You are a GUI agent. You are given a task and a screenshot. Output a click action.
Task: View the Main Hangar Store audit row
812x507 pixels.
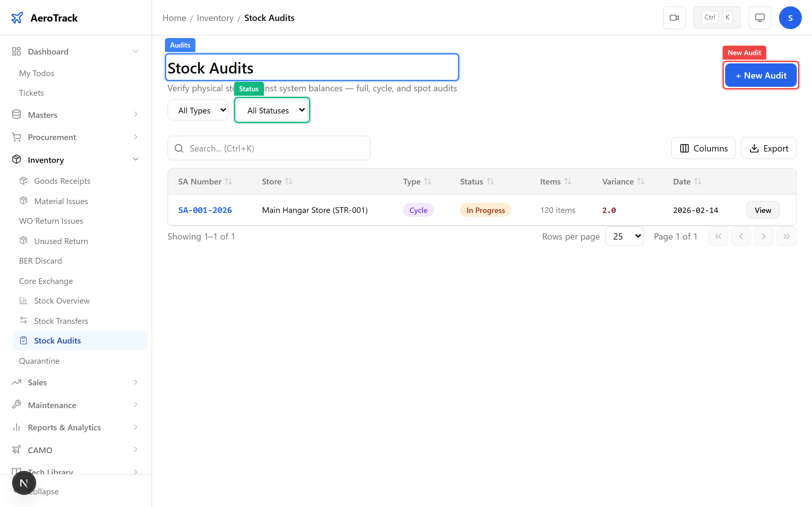[x=763, y=209]
